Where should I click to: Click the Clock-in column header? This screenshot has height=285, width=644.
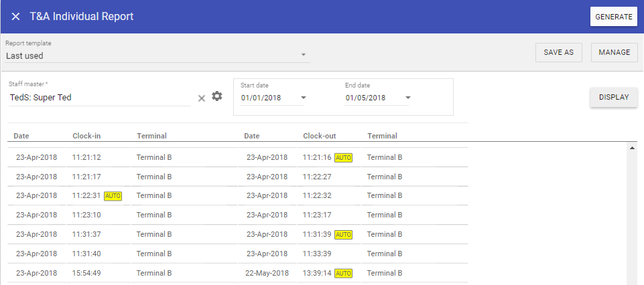tap(86, 136)
